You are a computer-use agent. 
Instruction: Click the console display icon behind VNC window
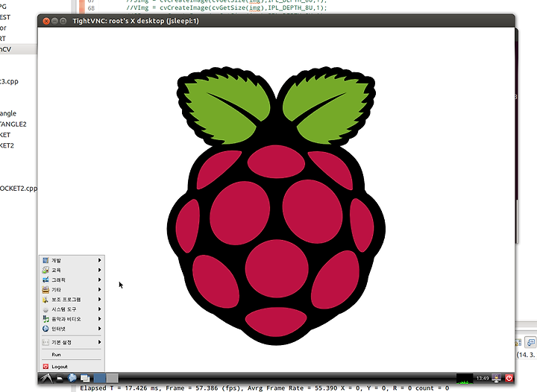(x=531, y=342)
